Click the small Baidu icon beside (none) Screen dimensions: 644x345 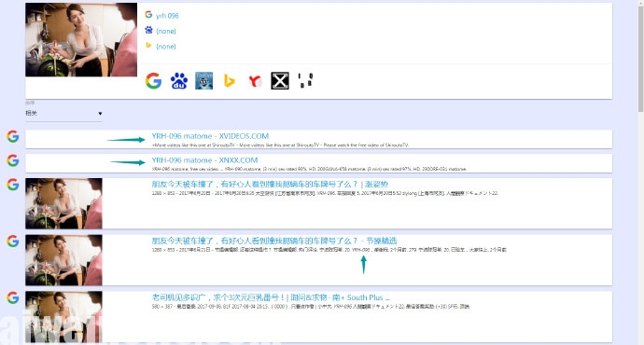148,30
